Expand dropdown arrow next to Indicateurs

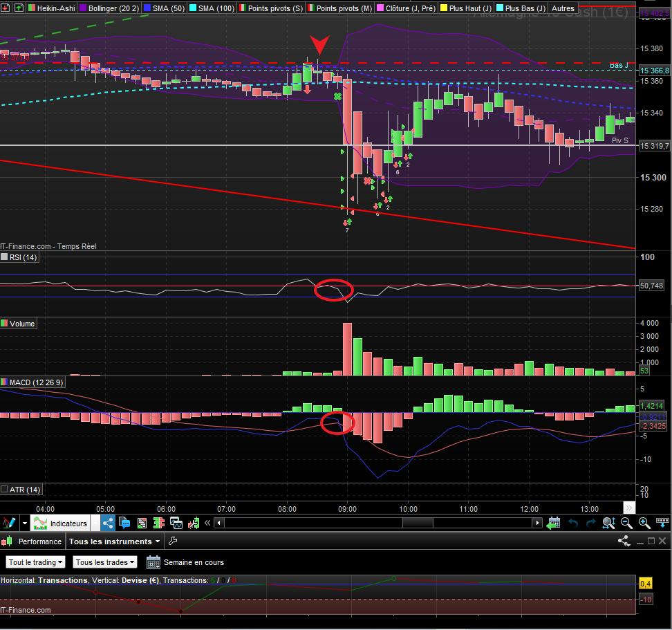[x=95, y=523]
